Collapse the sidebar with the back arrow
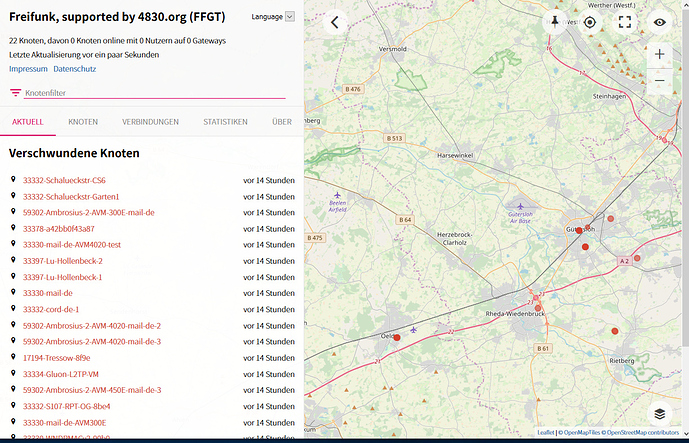Viewport: 689px width, 443px height. click(335, 22)
